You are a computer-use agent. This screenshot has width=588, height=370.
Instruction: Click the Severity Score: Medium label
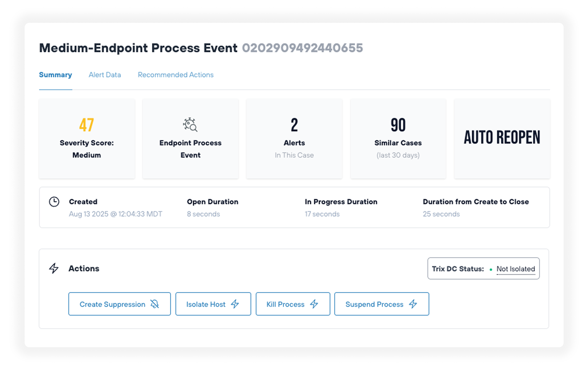(x=87, y=149)
